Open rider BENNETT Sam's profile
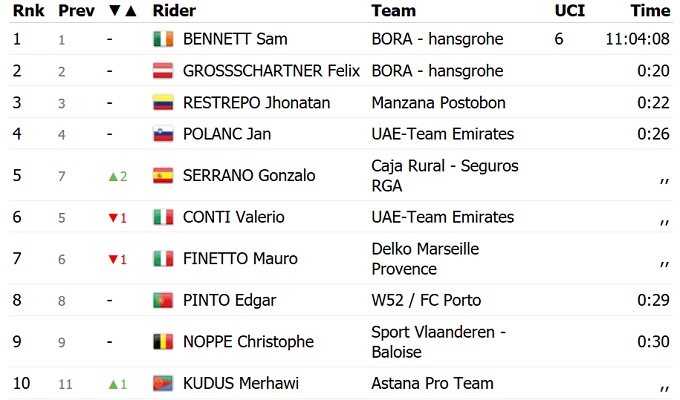 pos(235,39)
